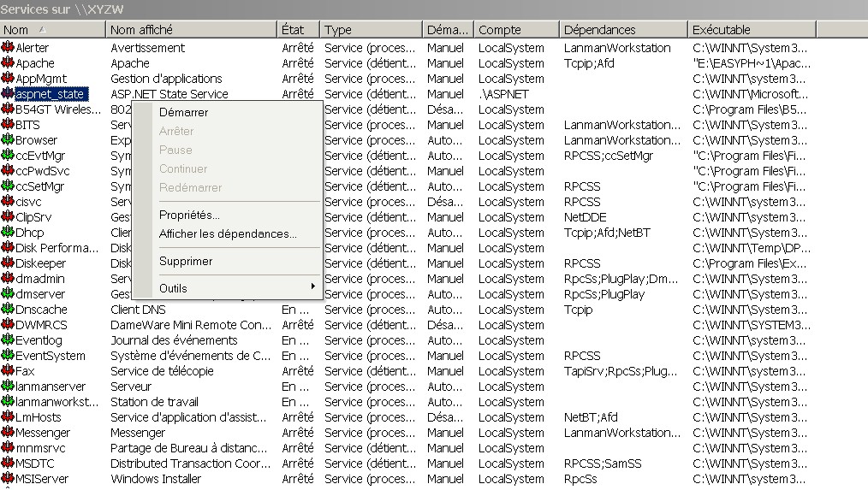The height and width of the screenshot is (490, 868).
Task: Sort by the Compte column header
Action: point(516,30)
